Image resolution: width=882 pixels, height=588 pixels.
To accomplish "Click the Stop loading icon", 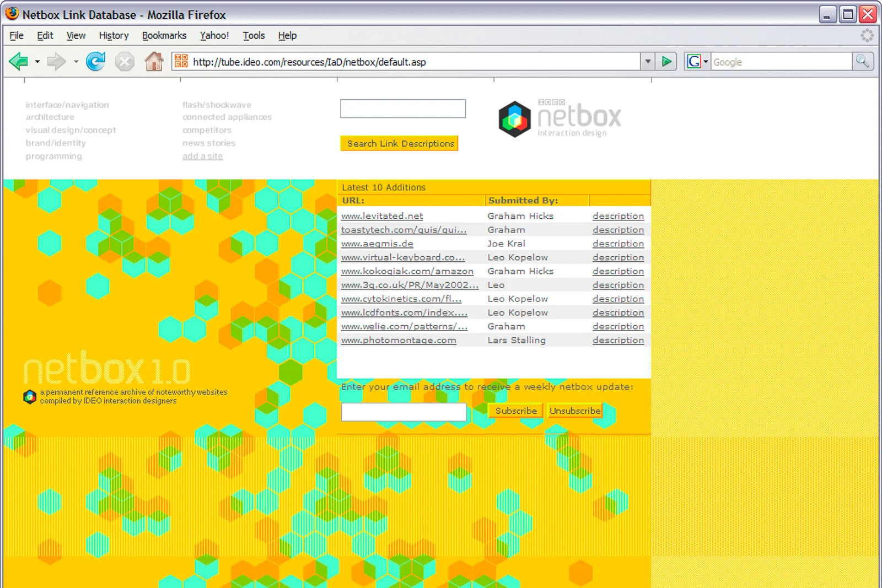I will click(125, 61).
